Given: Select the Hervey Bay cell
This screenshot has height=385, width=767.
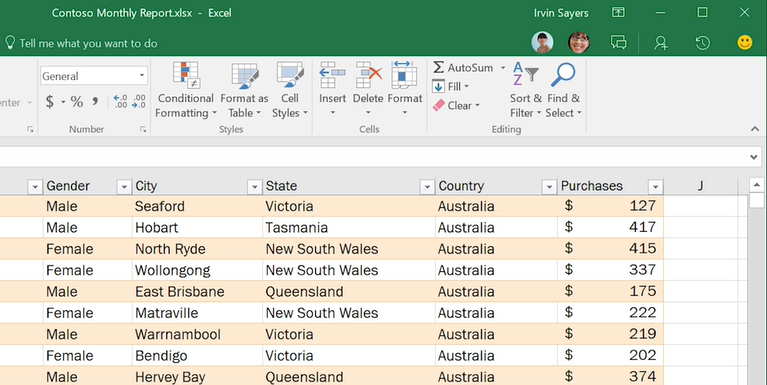Looking at the screenshot, I should pyautogui.click(x=197, y=376).
